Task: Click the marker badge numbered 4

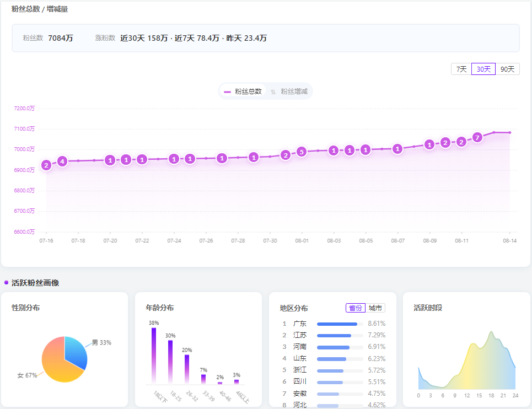Action: 62,162
